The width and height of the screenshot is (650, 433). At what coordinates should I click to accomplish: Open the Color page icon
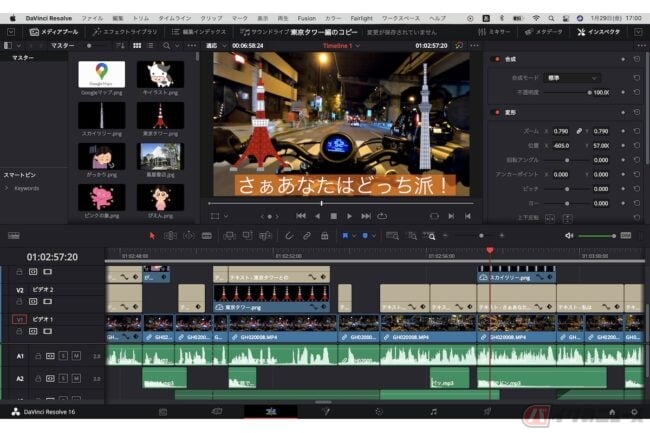coord(378,411)
